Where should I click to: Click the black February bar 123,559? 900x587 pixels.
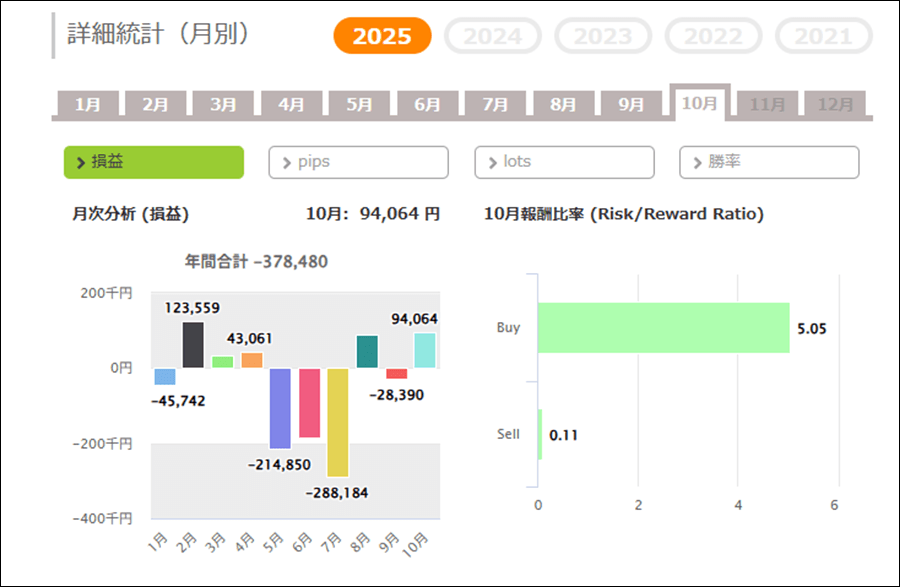pos(193,345)
